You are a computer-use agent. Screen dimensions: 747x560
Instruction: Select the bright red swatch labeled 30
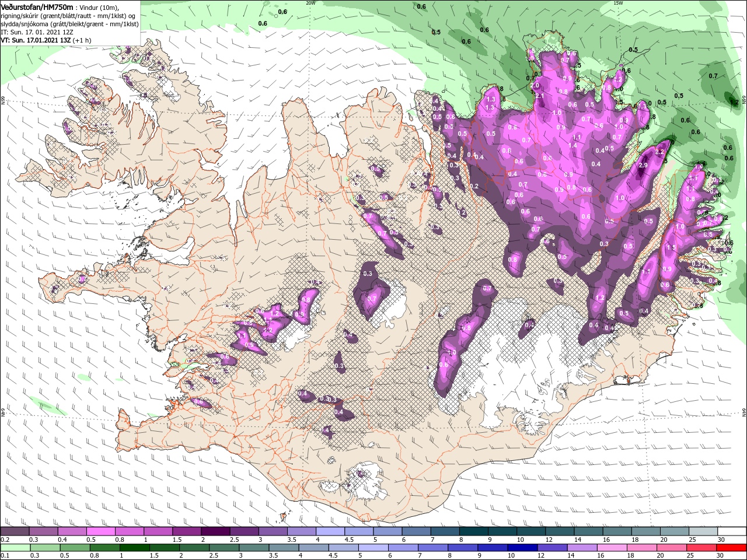point(731,548)
